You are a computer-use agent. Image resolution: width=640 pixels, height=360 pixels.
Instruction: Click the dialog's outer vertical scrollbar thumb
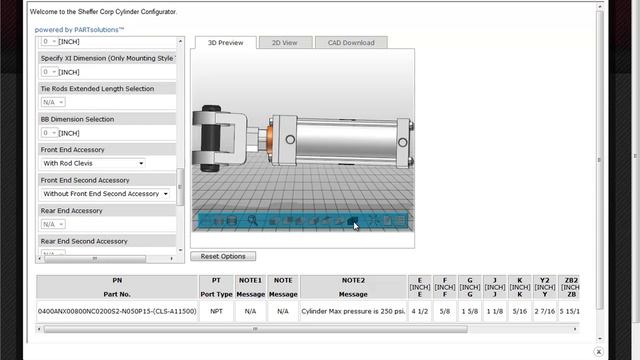click(599, 160)
